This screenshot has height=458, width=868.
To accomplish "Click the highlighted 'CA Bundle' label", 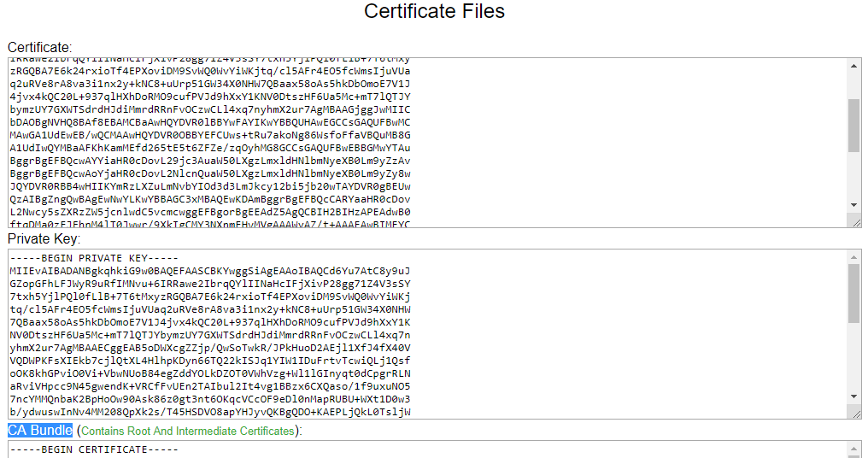I will click(x=40, y=431).
